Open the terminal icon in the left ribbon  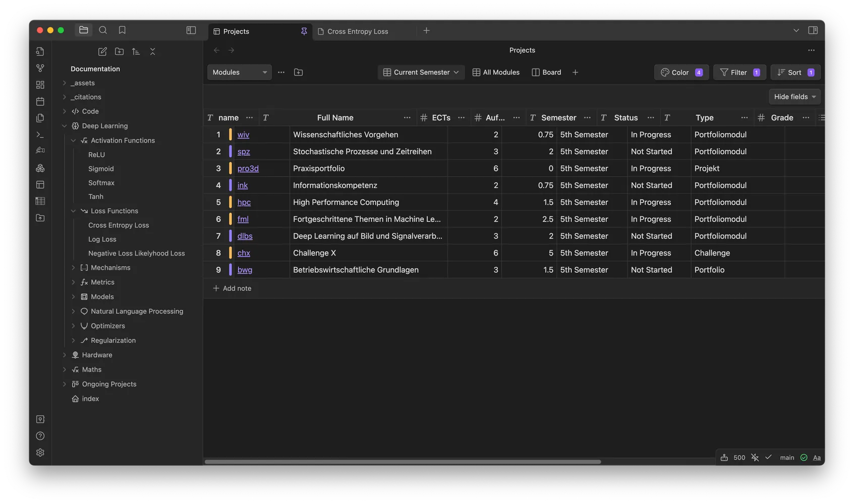40,135
